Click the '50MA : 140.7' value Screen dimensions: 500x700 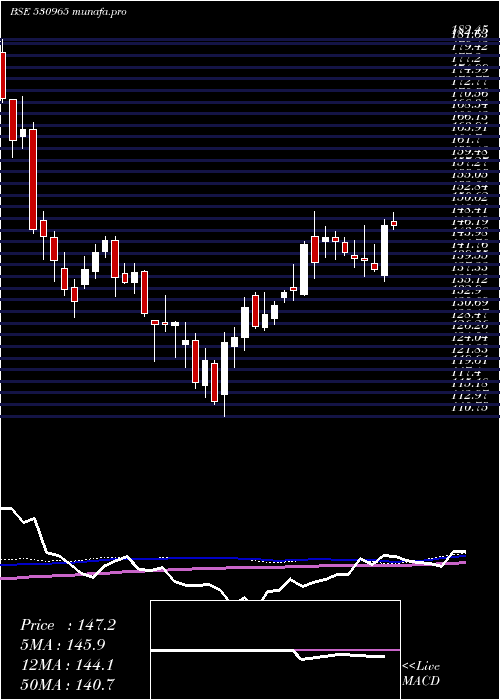click(67, 684)
